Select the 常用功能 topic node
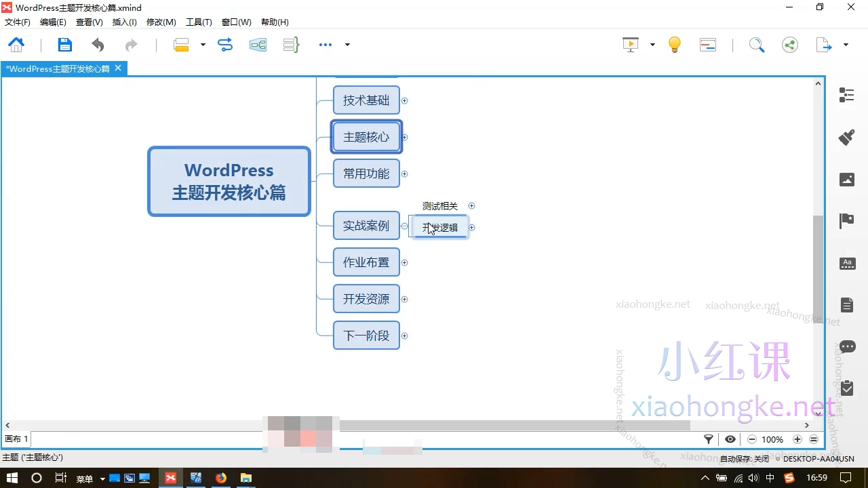The image size is (868, 488). 366,174
